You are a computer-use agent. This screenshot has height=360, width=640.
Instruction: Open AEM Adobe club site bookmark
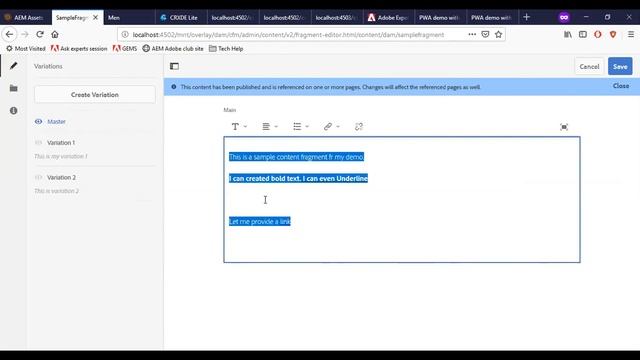[173, 49]
